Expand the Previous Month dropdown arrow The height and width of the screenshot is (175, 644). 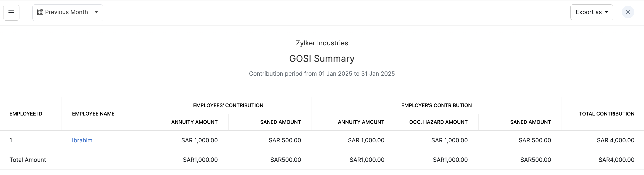click(x=96, y=12)
